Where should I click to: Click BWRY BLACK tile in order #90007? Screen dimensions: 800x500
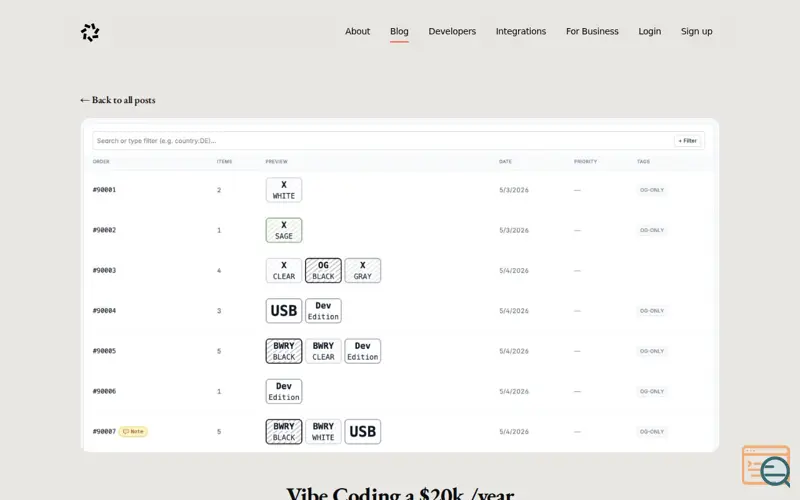pos(284,432)
